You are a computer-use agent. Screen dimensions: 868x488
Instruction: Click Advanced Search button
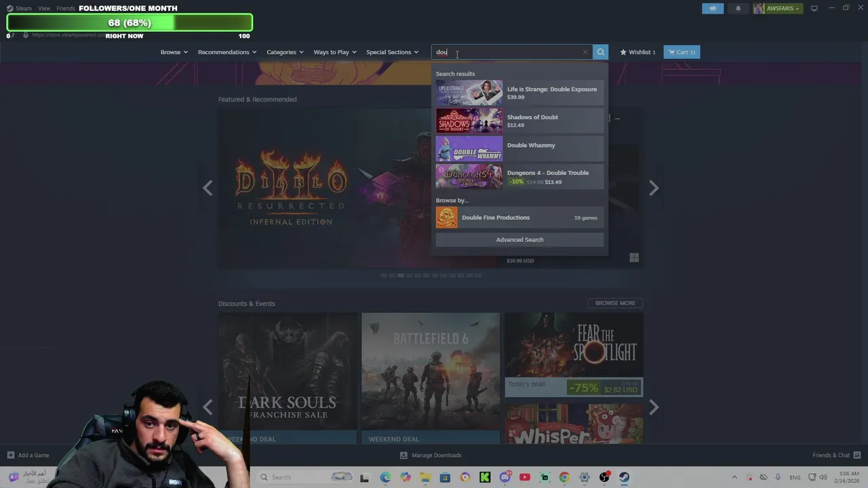[x=519, y=239]
